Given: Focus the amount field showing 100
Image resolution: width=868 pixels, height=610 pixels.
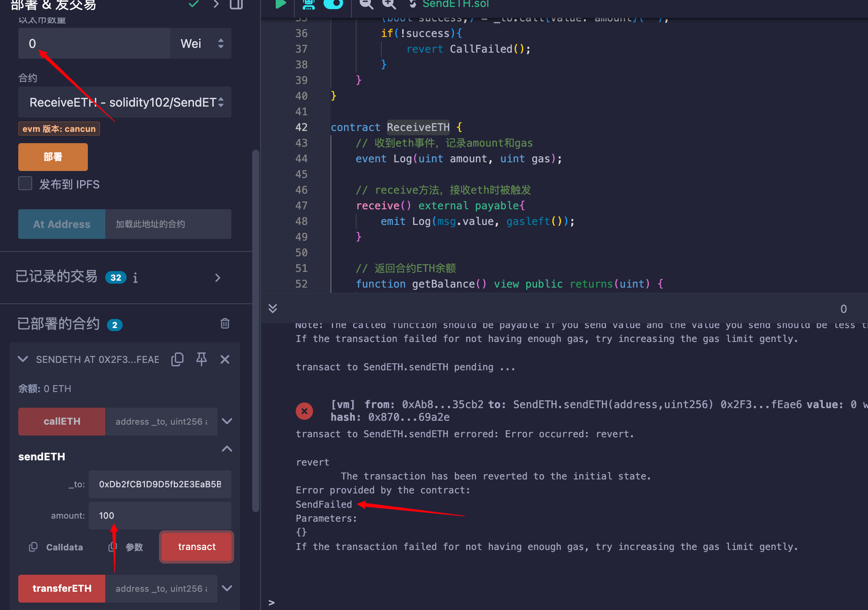Looking at the screenshot, I should click(x=160, y=516).
